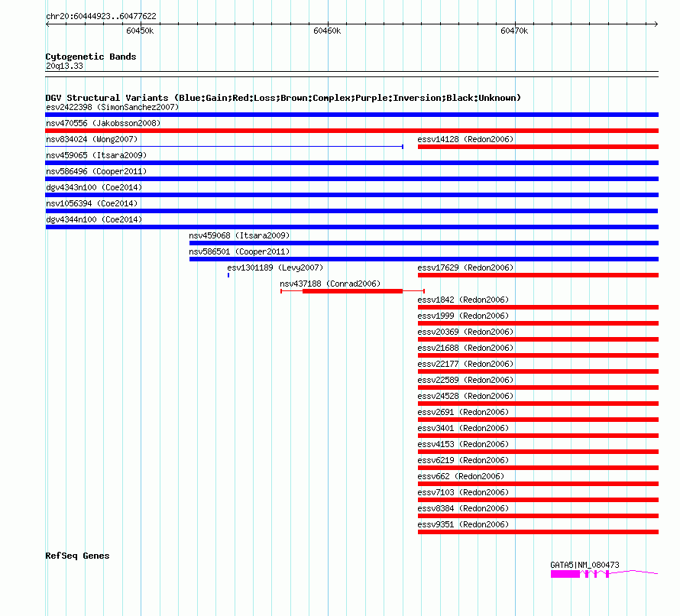Click the essv1842 (Redon2006) label
Screen dimensions: 680x616
click(463, 300)
